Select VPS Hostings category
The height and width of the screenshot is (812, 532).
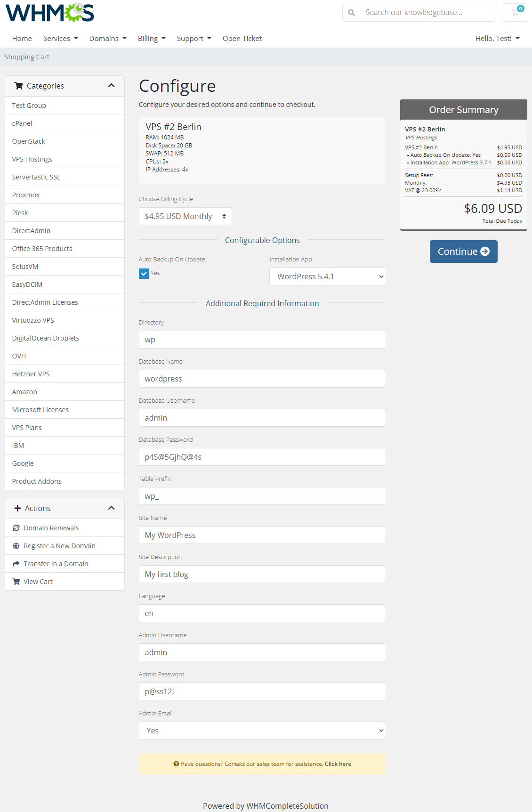coord(32,159)
